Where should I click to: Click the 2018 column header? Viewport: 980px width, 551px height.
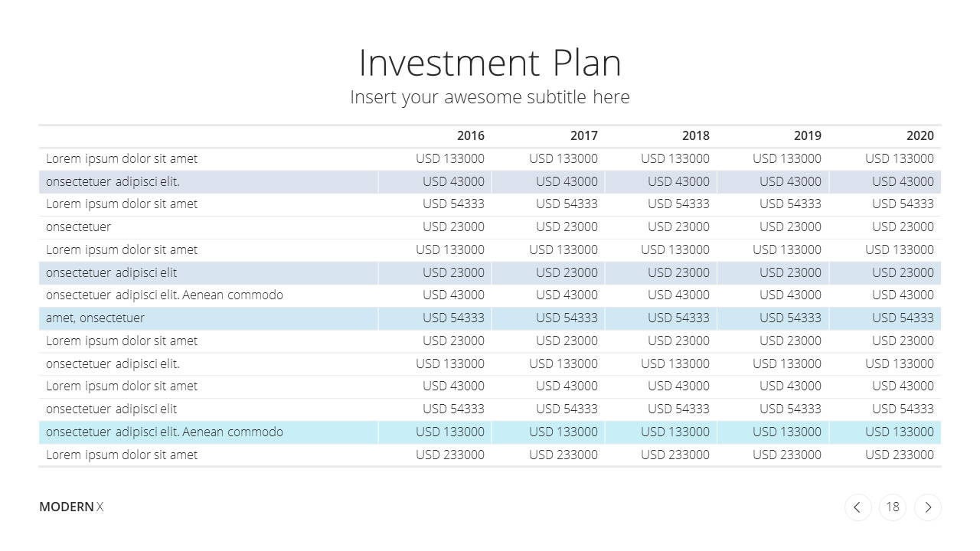click(x=695, y=135)
